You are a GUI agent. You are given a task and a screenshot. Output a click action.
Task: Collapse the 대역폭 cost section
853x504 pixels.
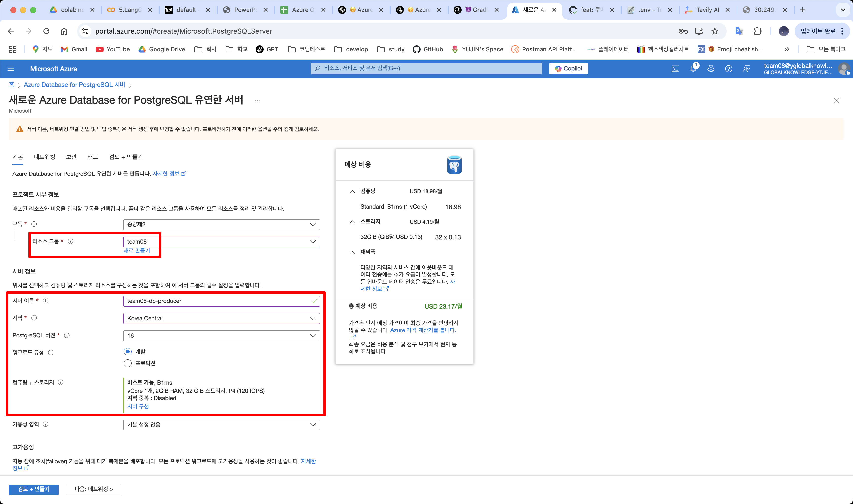point(352,252)
